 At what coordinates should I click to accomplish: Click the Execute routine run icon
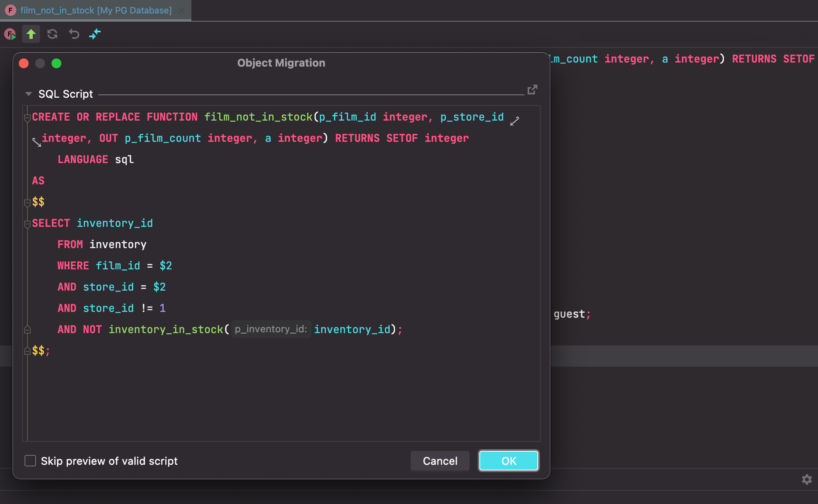point(10,34)
